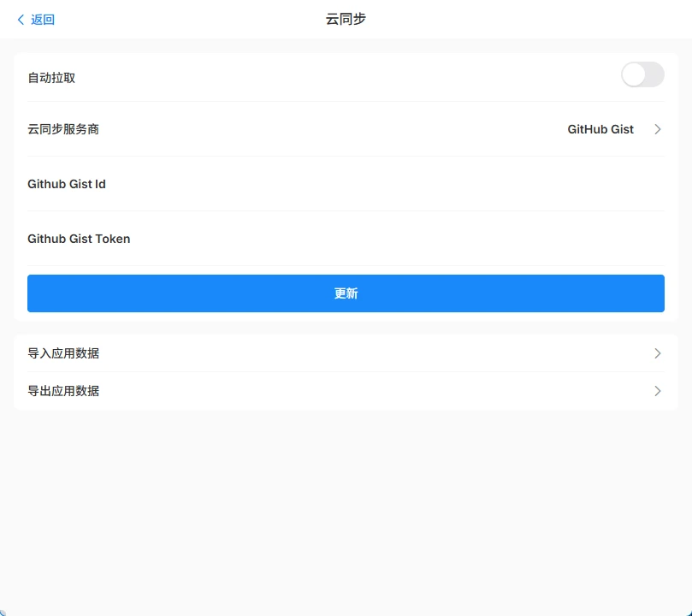Click the chevron on 导出应用数据 row
The width and height of the screenshot is (692, 616).
click(x=657, y=391)
